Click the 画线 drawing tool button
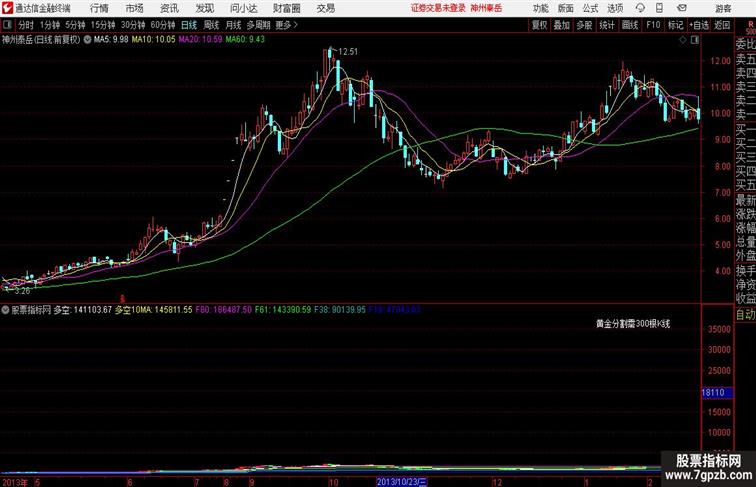This screenshot has width=756, height=487. (x=630, y=25)
